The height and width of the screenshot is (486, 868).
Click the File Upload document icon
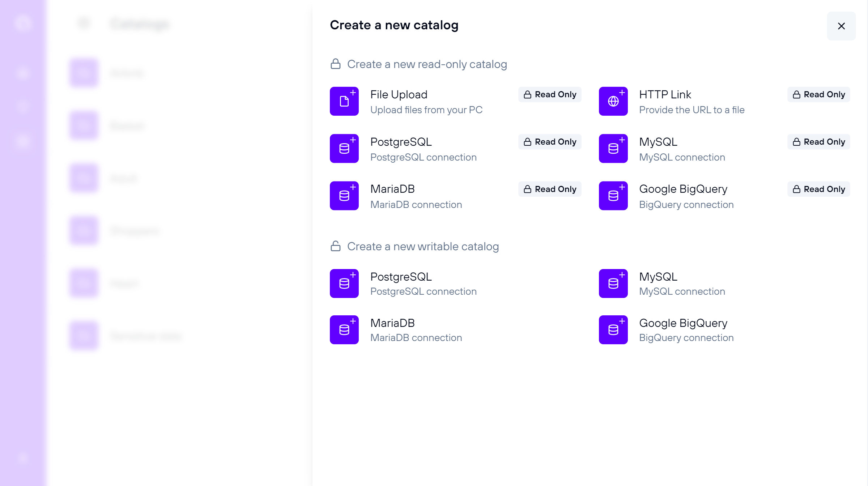point(344,101)
